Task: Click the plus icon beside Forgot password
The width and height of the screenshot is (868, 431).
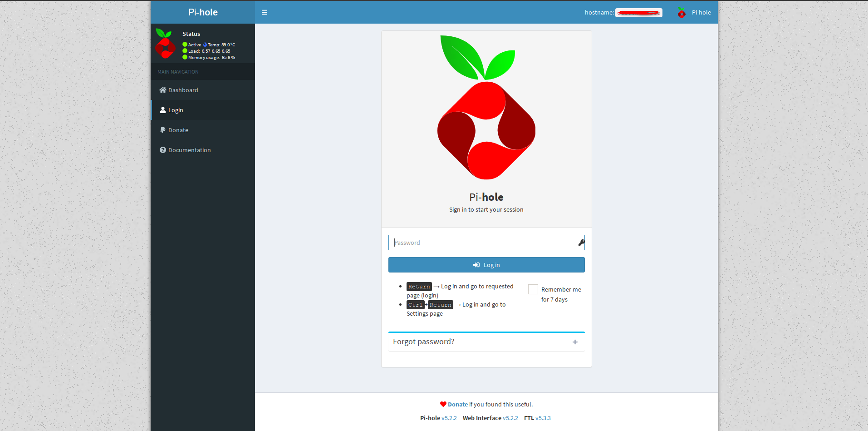Action: pyautogui.click(x=575, y=342)
